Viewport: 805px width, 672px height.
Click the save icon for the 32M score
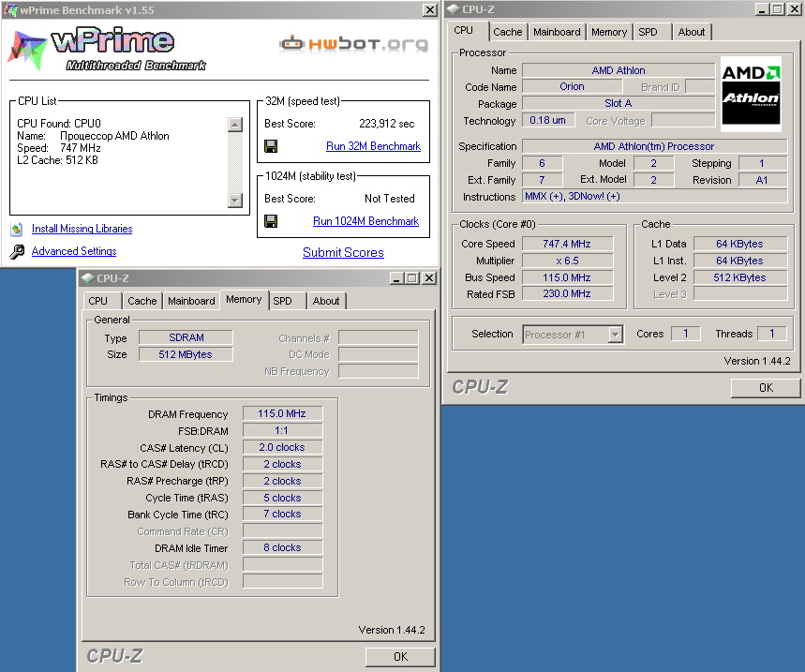point(271,146)
